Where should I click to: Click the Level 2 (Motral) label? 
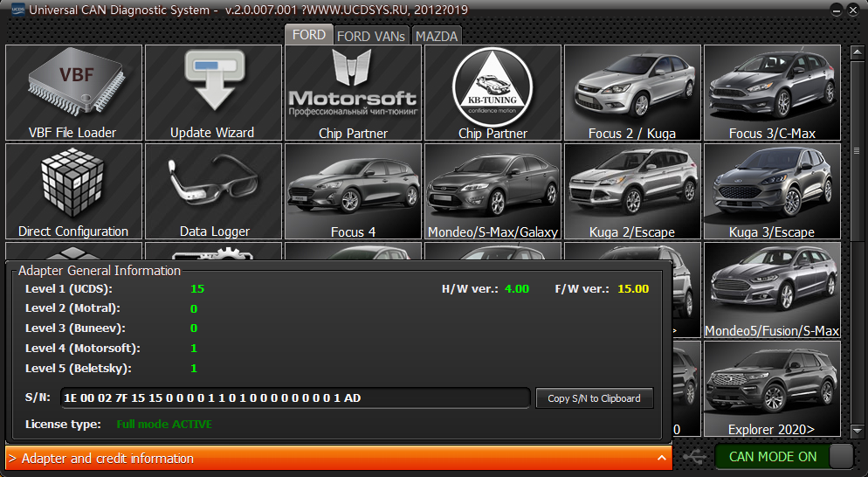click(72, 308)
